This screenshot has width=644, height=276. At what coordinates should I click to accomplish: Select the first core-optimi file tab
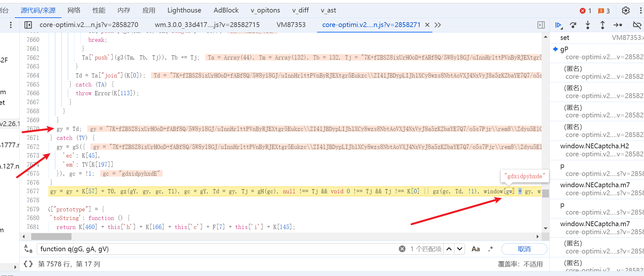tap(89, 25)
